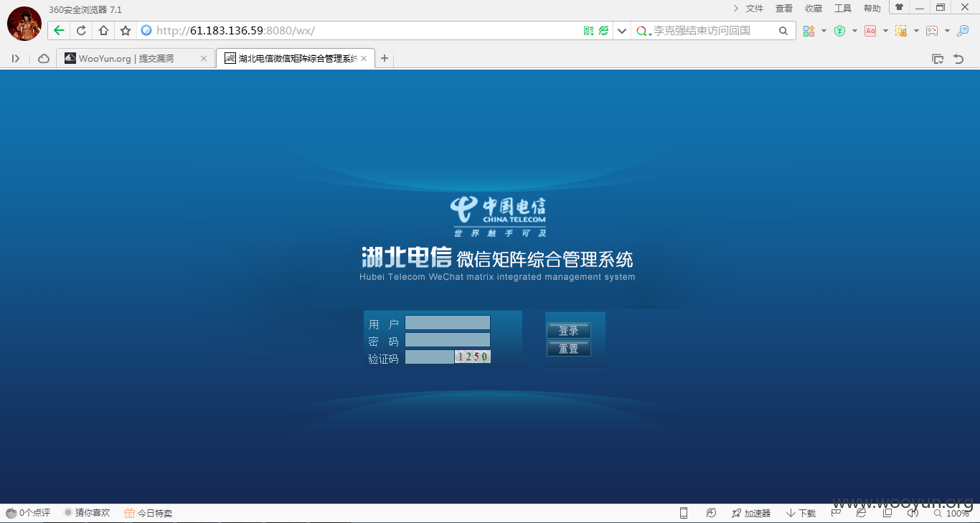Bookmark this page with the star
The width and height of the screenshot is (980, 523).
click(126, 31)
